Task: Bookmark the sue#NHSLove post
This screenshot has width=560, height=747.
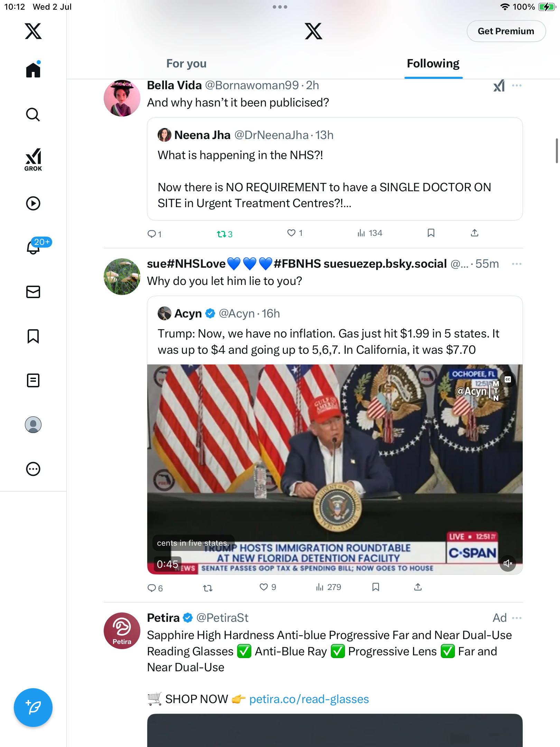Action: 376,587
